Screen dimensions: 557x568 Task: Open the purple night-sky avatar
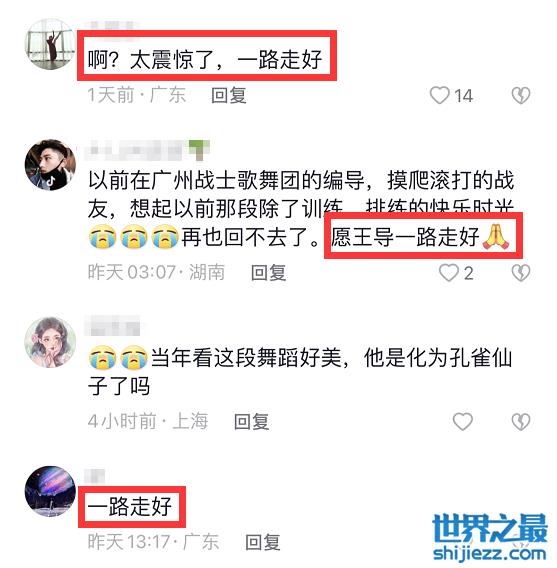[50, 491]
